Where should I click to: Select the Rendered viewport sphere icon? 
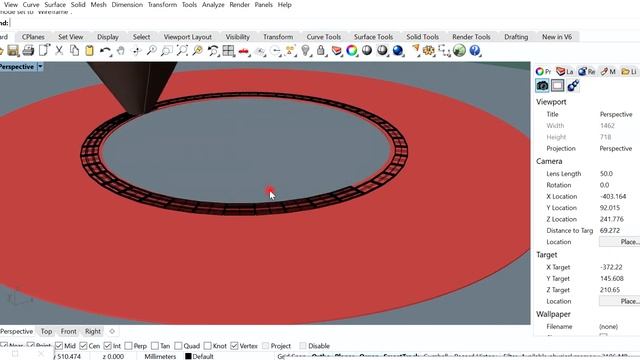[382, 51]
